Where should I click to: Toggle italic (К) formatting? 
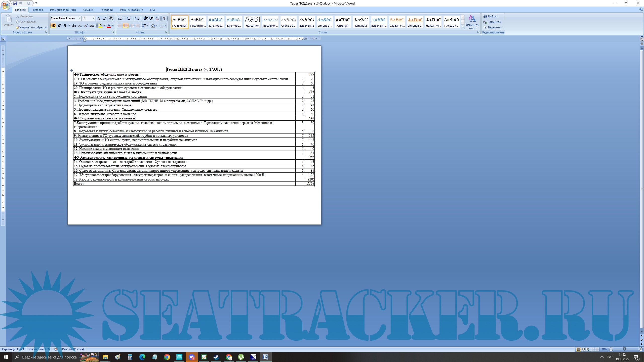point(59,26)
